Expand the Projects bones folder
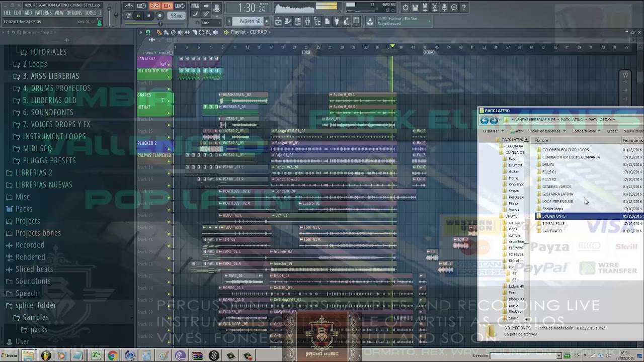 click(33, 233)
